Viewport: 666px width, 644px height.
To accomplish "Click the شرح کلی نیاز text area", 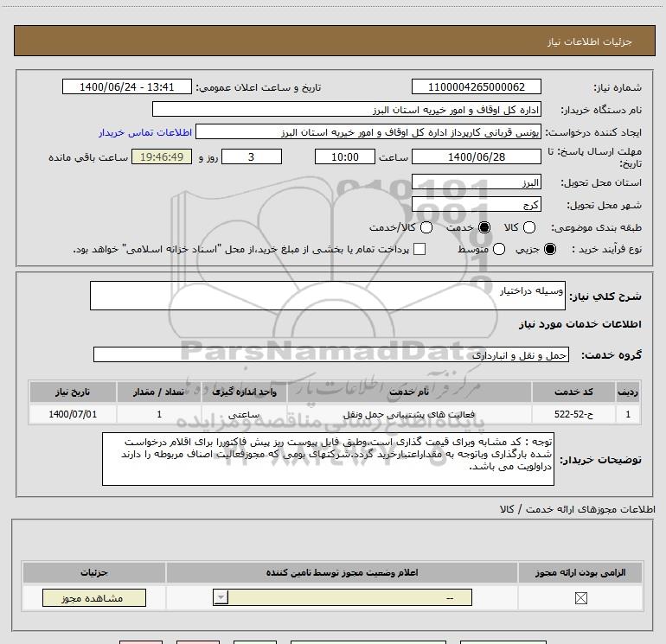I will point(328,296).
